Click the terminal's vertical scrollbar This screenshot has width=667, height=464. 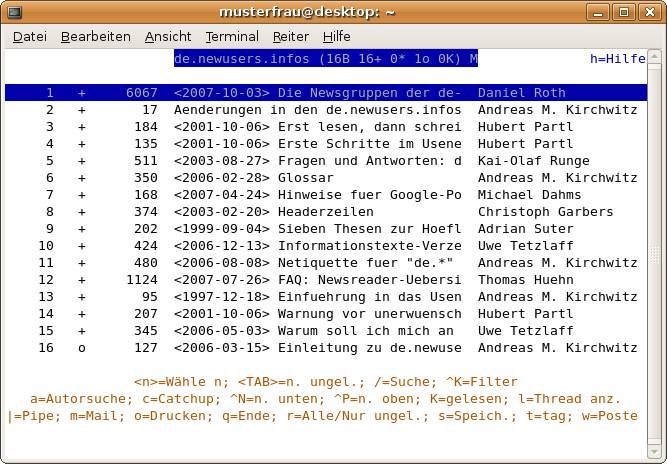[x=656, y=250]
